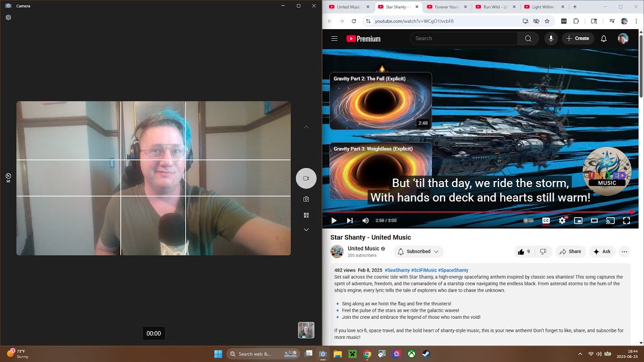Enter fullscreen video mode

626,220
